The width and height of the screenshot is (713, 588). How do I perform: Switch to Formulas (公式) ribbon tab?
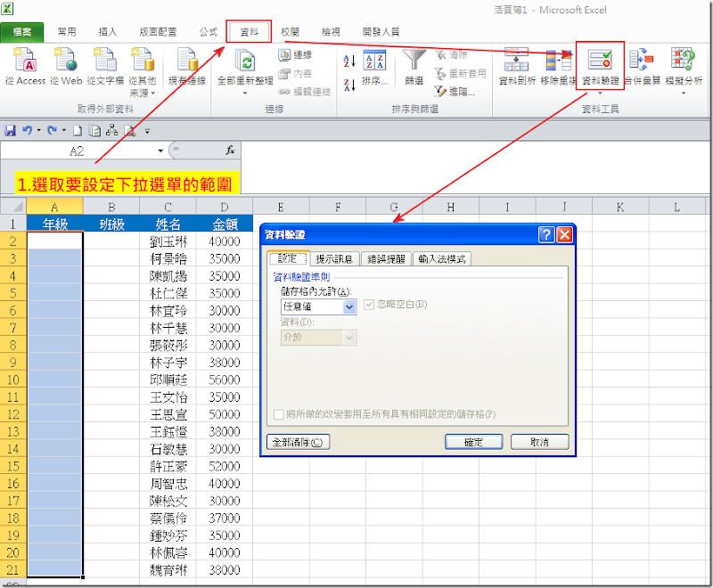(209, 32)
